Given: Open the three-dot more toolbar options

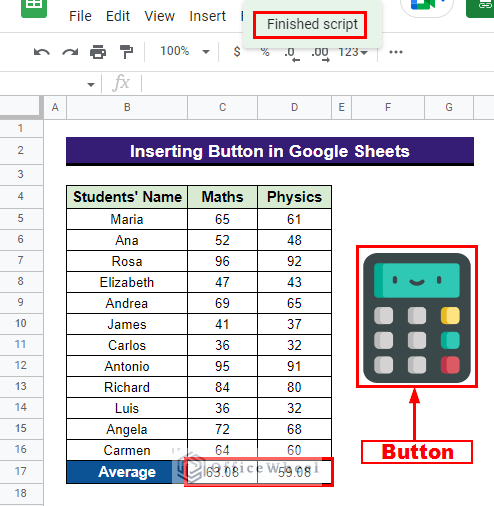Looking at the screenshot, I should [396, 52].
